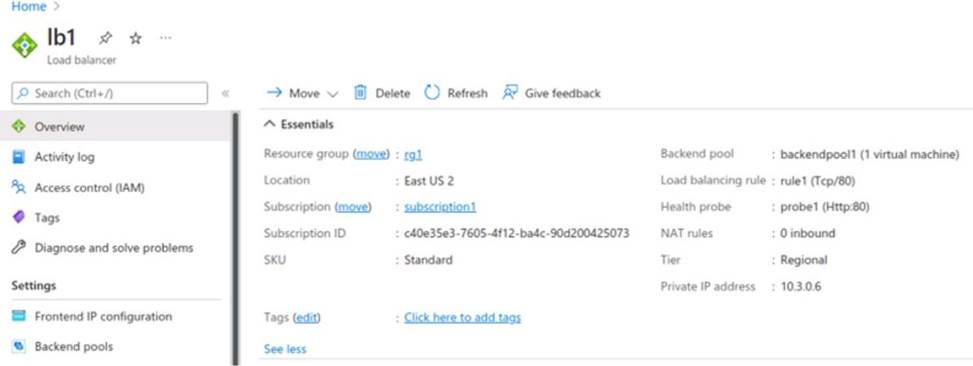The width and height of the screenshot is (973, 366).
Task: Select the private IP address 10.3.0.6
Action: 800,287
